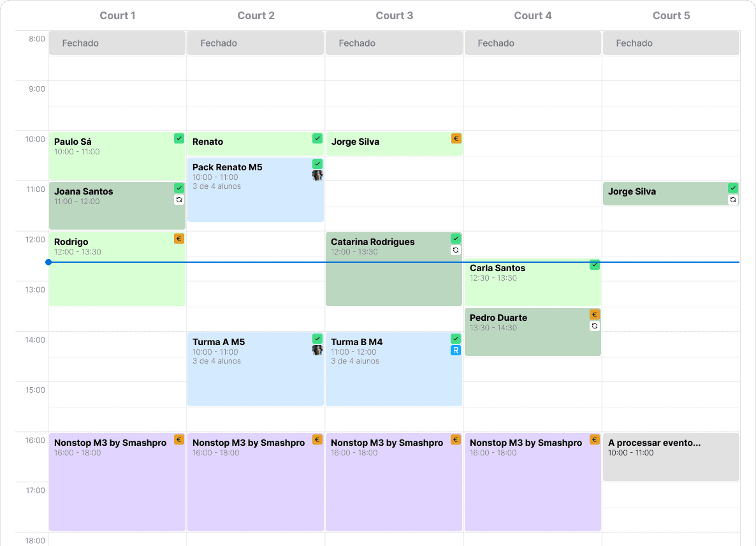This screenshot has width=756, height=546.
Task: Click the euro icon on Court 4 Nonstop M3 event
Action: 595,439
